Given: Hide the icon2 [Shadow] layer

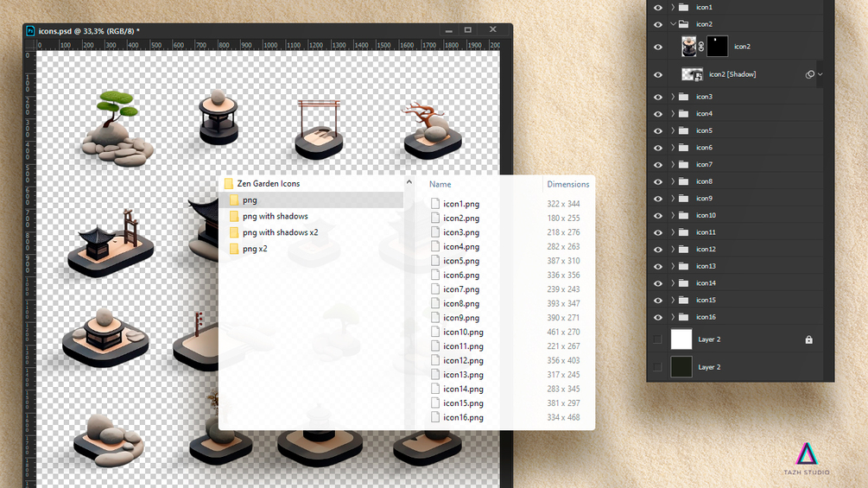Looking at the screenshot, I should 657,74.
